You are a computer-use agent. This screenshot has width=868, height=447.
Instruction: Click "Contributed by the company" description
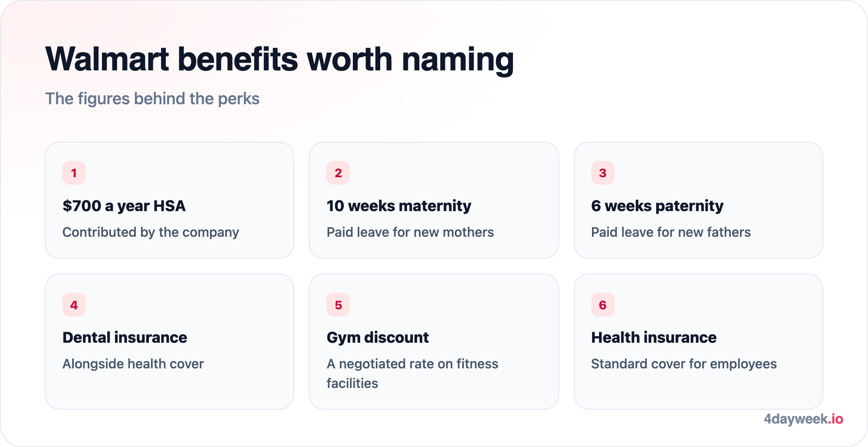tap(151, 232)
